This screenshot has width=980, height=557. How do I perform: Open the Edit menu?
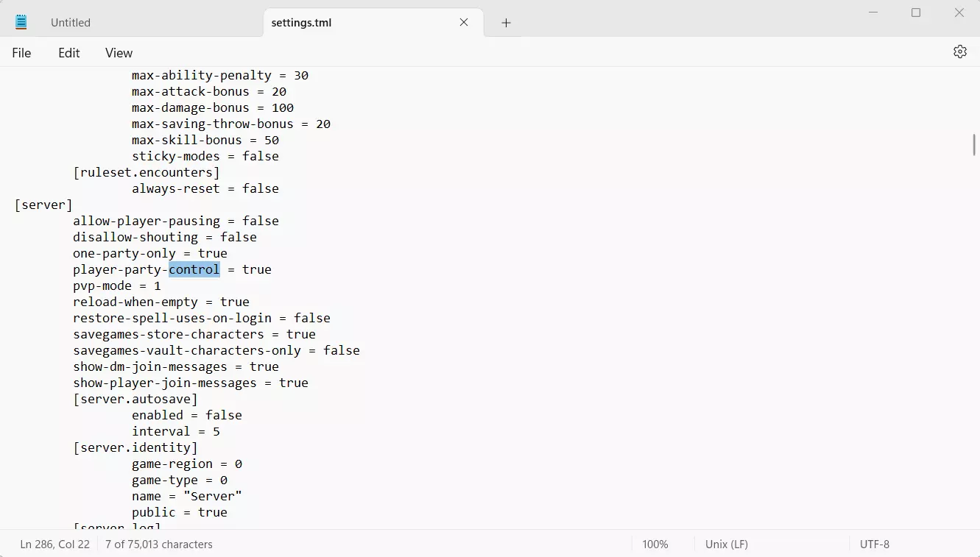coord(69,53)
